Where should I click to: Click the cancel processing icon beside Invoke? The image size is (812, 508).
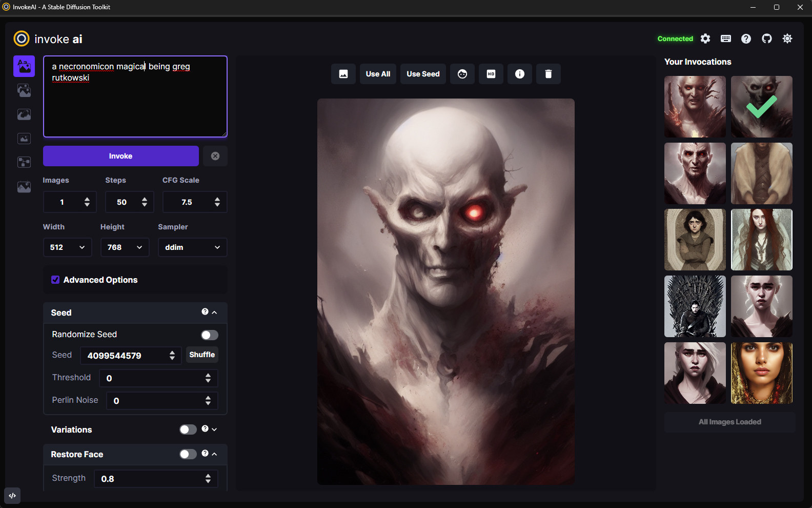click(215, 156)
